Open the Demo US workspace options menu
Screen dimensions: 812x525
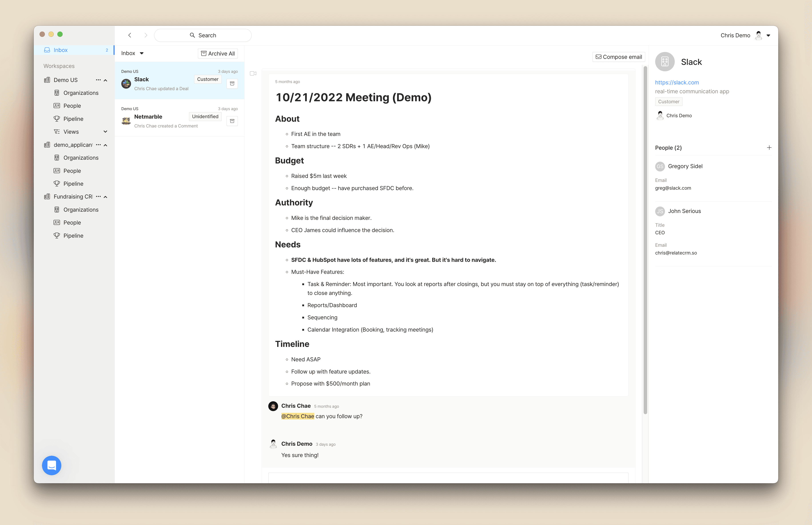click(98, 80)
